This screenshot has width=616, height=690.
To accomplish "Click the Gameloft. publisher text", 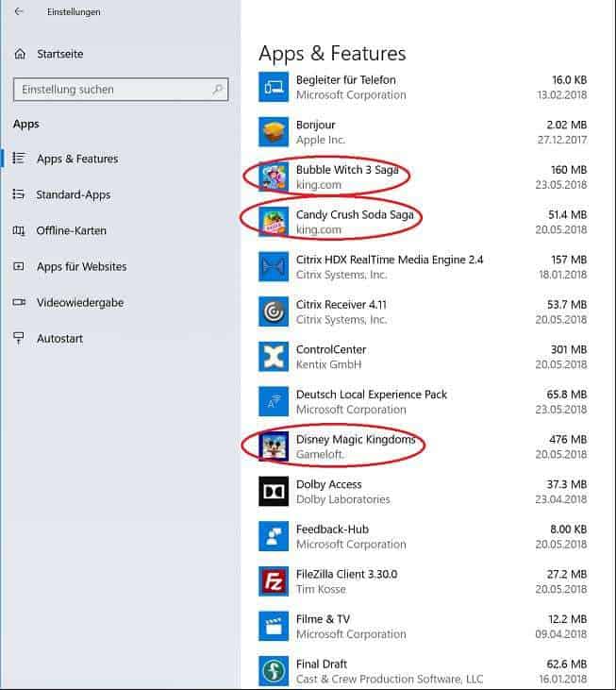I will [x=320, y=455].
